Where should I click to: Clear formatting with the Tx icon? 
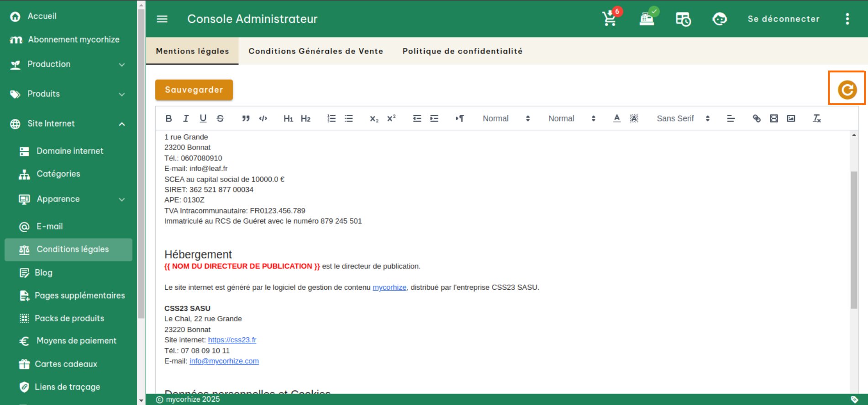817,118
